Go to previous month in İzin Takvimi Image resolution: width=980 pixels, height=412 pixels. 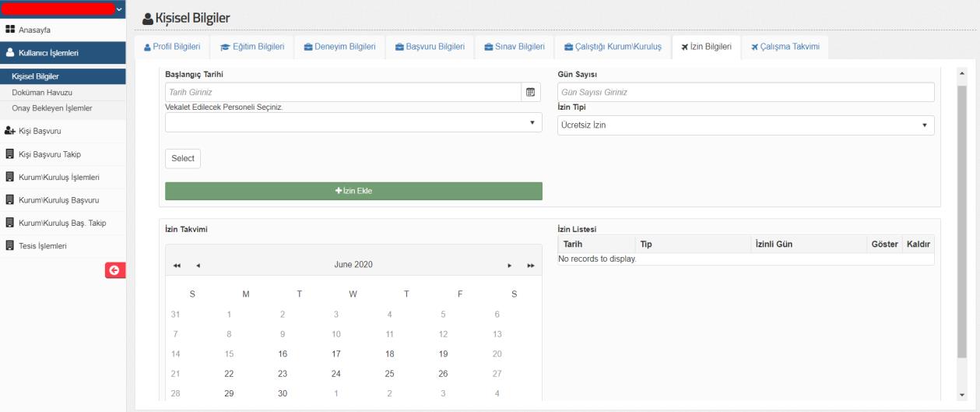(x=197, y=266)
